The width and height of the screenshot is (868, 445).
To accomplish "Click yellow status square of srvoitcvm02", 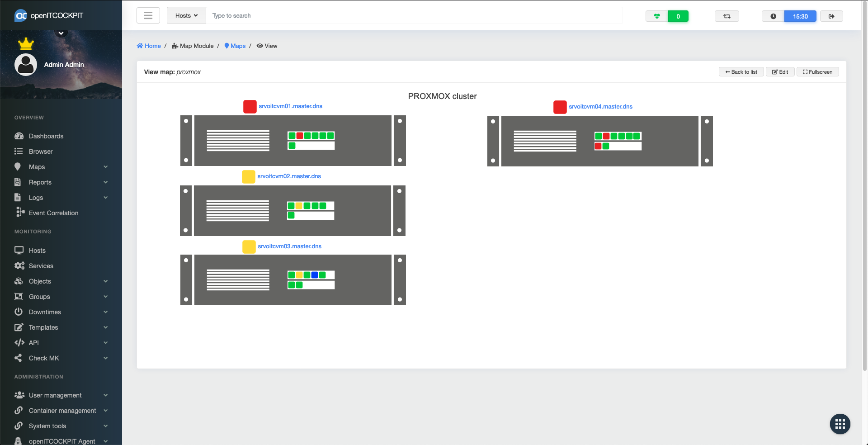I will pos(249,177).
